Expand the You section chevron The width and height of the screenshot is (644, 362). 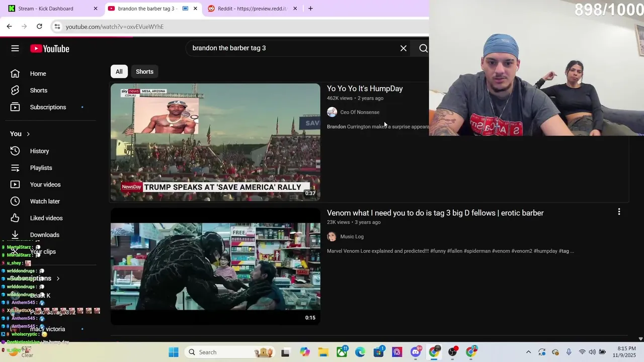point(28,134)
